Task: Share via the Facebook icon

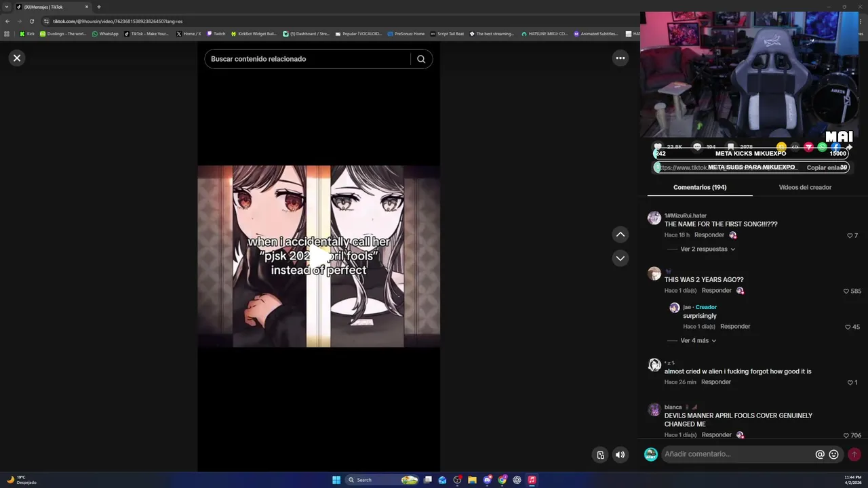Action: pyautogui.click(x=835, y=147)
